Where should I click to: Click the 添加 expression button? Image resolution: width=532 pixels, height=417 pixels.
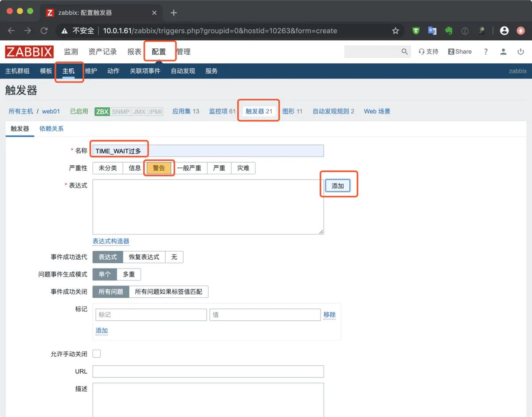tap(338, 186)
